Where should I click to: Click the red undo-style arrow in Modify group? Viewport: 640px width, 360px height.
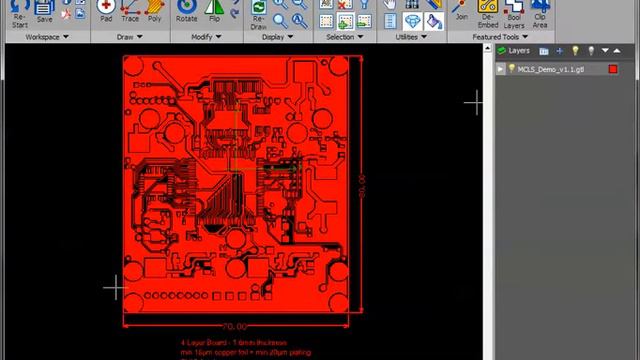click(234, 14)
